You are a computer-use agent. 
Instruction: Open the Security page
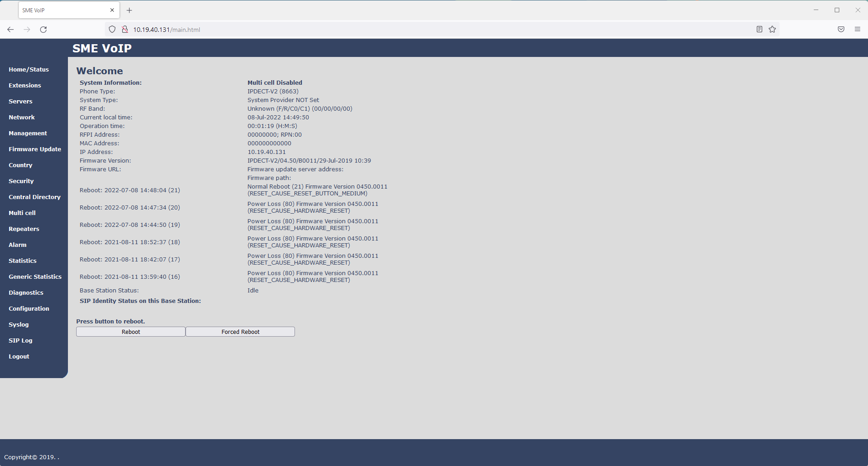[x=21, y=181]
